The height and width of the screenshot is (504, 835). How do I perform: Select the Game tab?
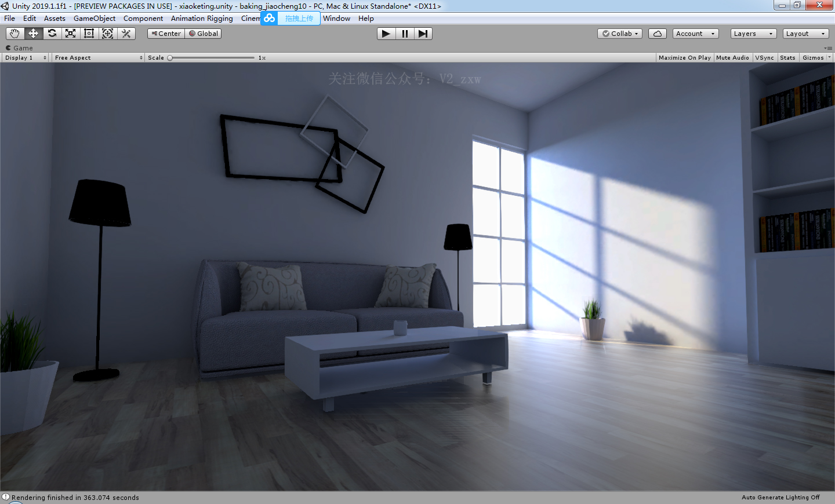click(19, 48)
